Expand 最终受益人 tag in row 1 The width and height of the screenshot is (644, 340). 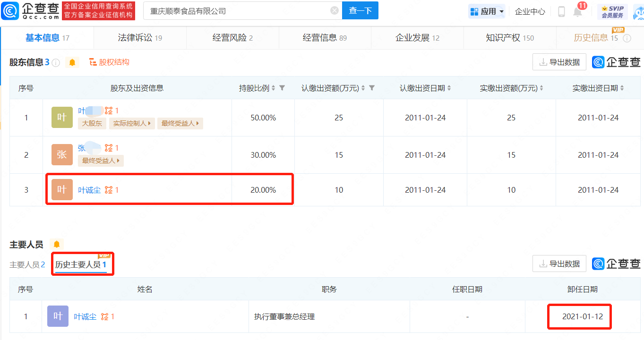[180, 123]
